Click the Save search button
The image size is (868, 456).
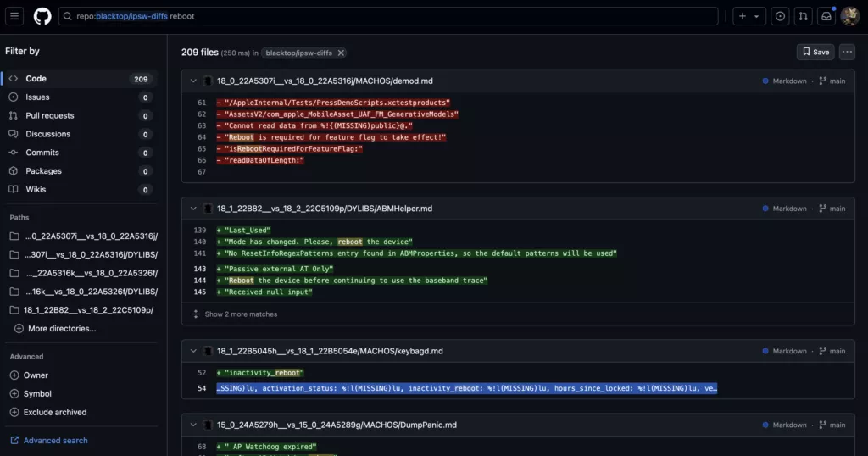coord(815,53)
